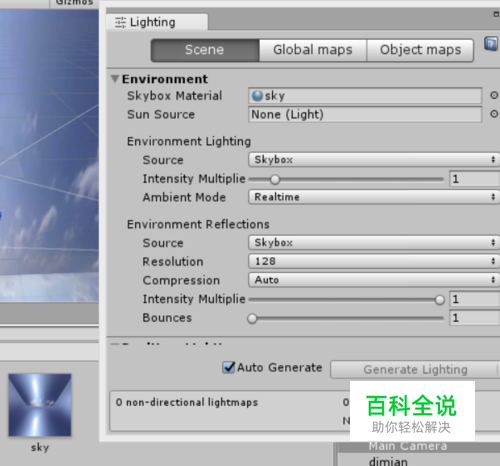The image size is (500, 466).
Task: Open the Gizmos menu in Scene view
Action: (74, 3)
